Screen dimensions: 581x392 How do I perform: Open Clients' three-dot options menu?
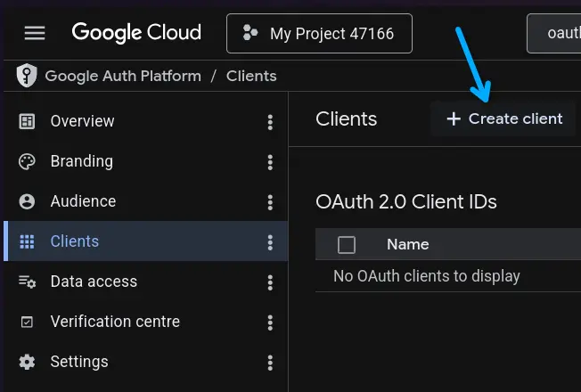pyautogui.click(x=270, y=242)
